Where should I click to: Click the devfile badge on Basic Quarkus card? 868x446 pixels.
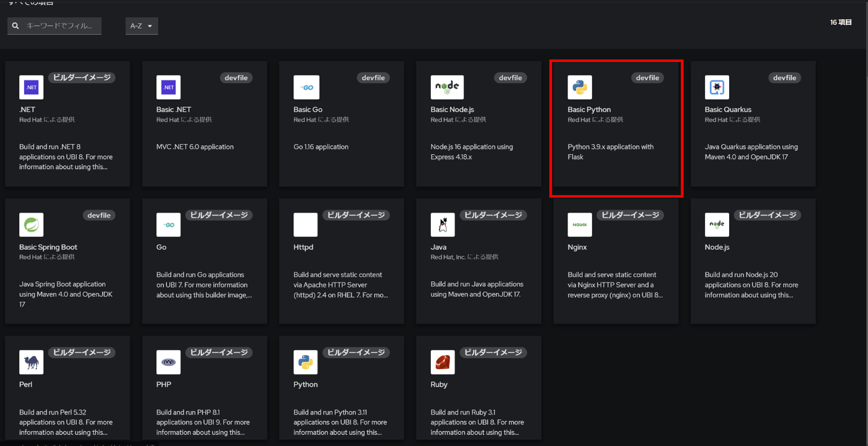pyautogui.click(x=784, y=78)
